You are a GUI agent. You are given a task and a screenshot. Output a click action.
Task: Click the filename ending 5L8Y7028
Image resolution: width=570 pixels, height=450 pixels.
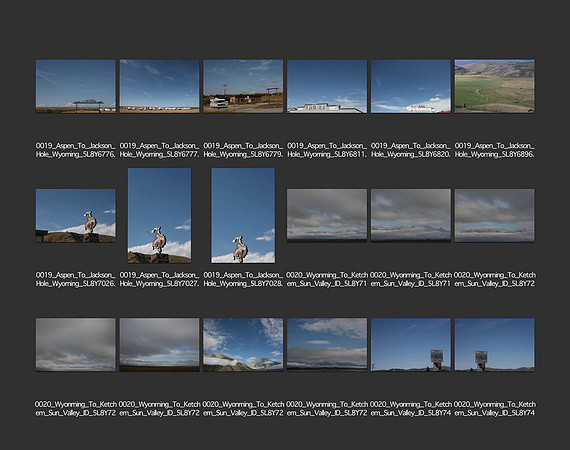pos(243,279)
